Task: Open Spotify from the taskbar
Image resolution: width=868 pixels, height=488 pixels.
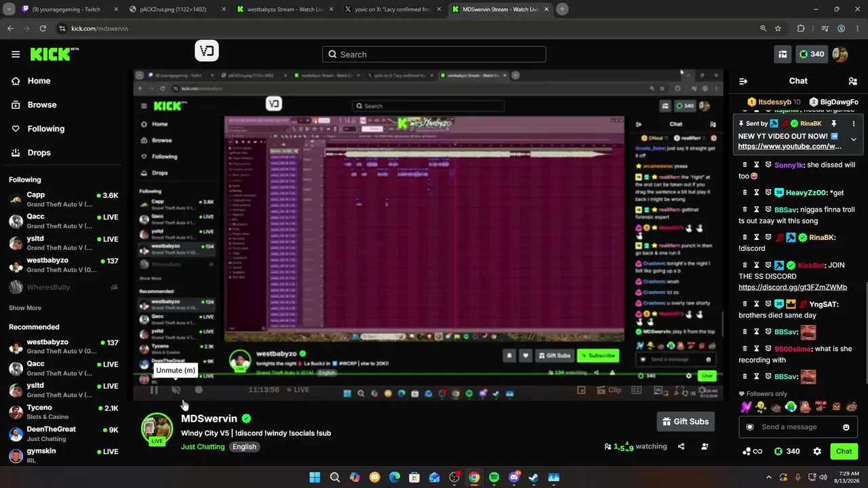Action: [x=494, y=478]
